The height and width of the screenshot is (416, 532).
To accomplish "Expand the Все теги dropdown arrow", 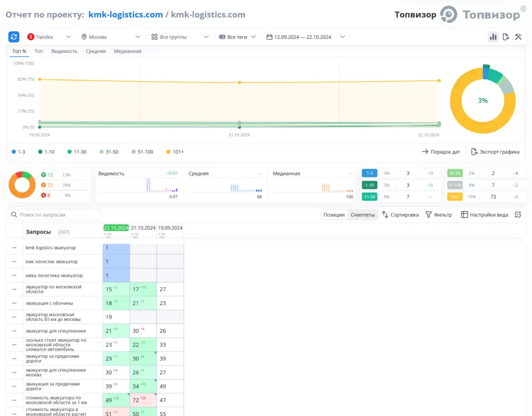I will point(254,37).
